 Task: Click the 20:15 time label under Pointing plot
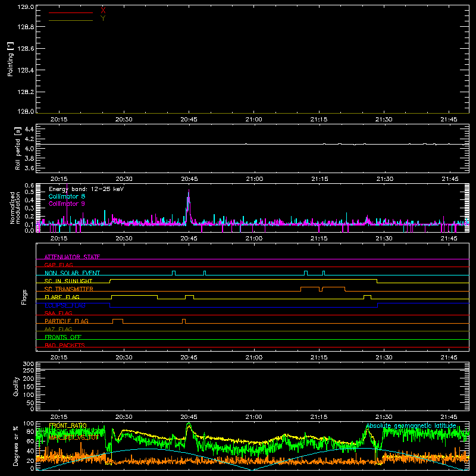point(59,120)
